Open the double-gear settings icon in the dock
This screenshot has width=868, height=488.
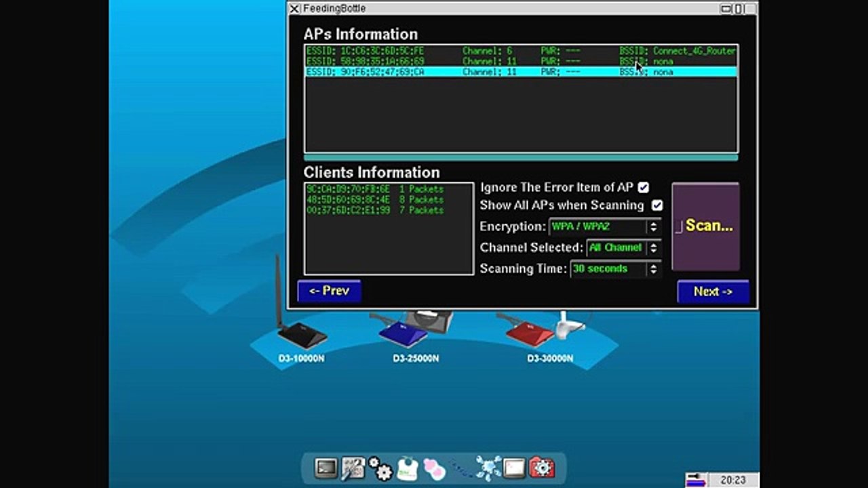[x=380, y=468]
